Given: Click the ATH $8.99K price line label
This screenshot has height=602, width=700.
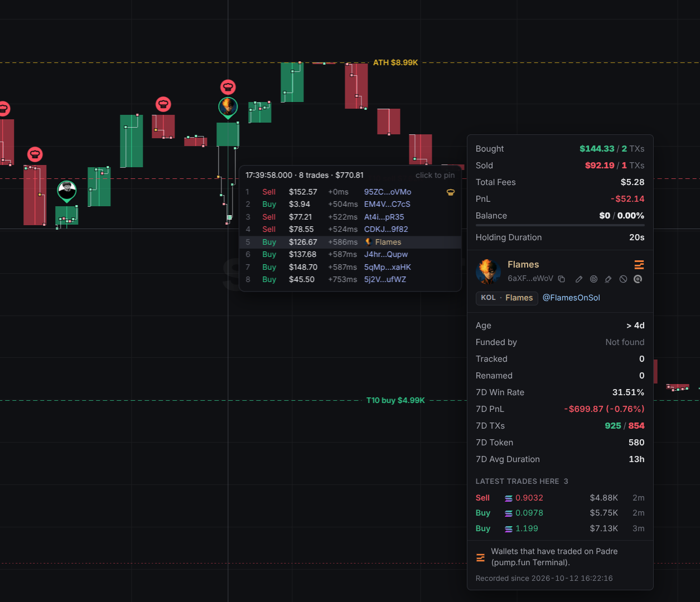Looking at the screenshot, I should point(395,62).
